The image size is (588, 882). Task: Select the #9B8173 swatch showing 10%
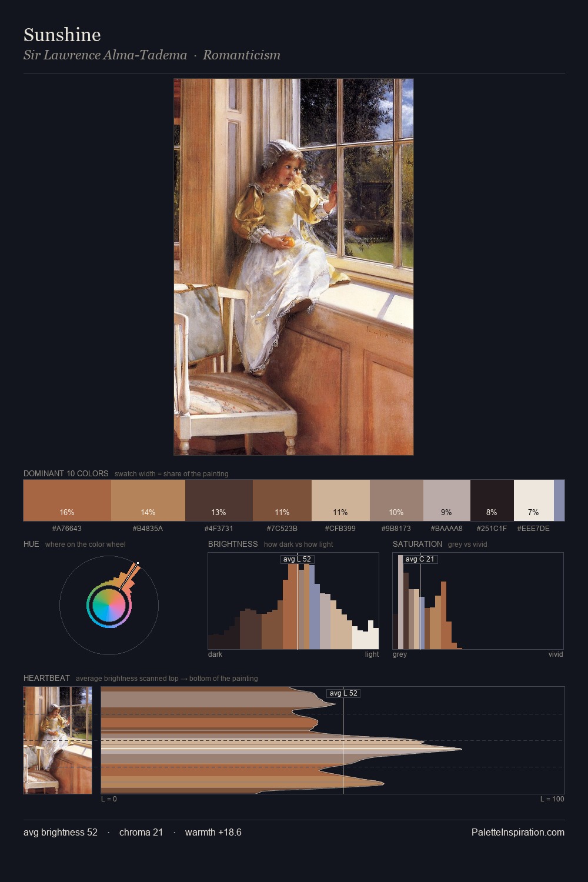396,500
